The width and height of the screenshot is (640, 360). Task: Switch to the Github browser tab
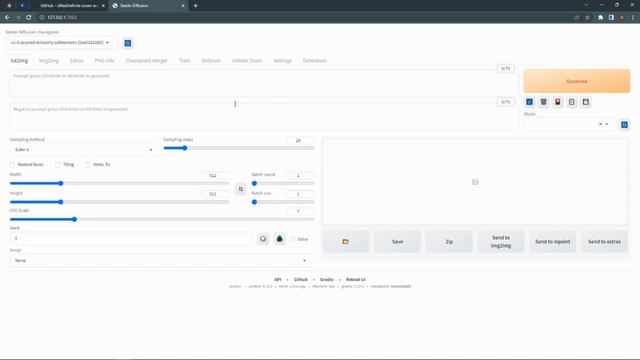(69, 6)
